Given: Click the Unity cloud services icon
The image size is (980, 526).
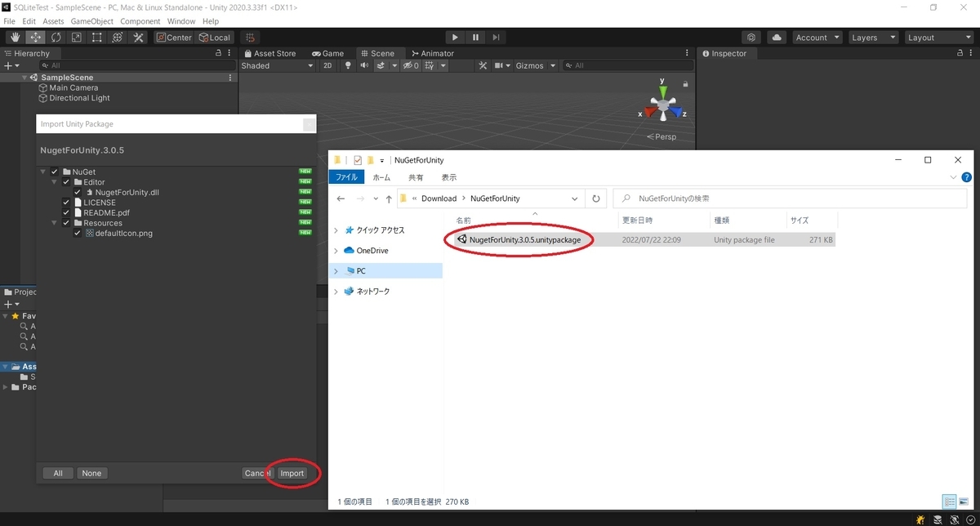Looking at the screenshot, I should coord(776,37).
